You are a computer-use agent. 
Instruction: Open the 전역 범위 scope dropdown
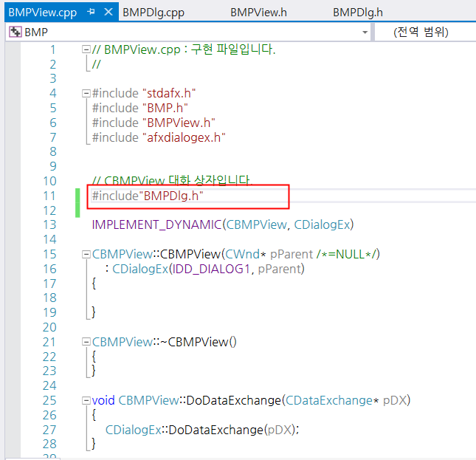point(425,32)
